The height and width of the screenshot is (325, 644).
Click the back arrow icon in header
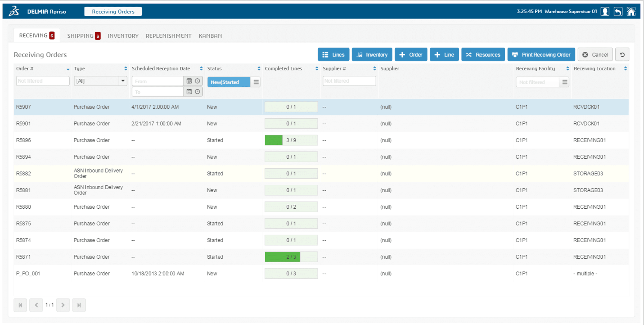click(x=618, y=12)
